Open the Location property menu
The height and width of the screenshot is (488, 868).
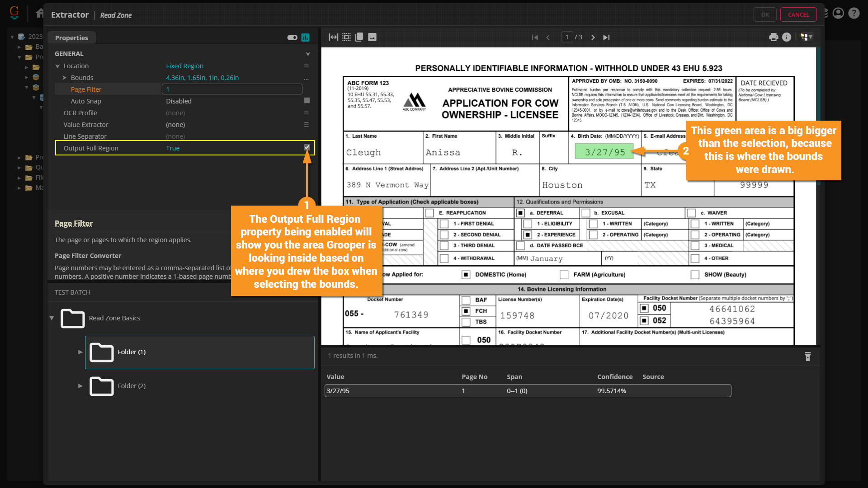306,66
